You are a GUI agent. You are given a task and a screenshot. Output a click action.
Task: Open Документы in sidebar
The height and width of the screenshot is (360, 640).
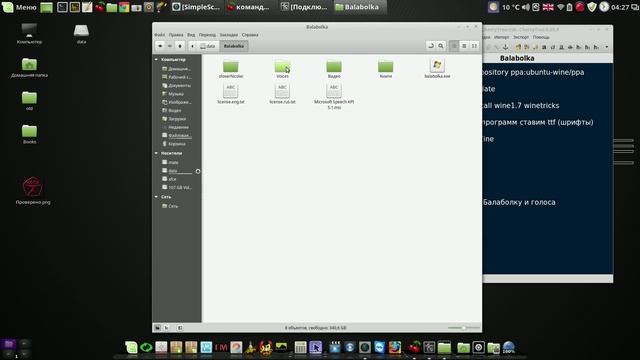point(176,85)
